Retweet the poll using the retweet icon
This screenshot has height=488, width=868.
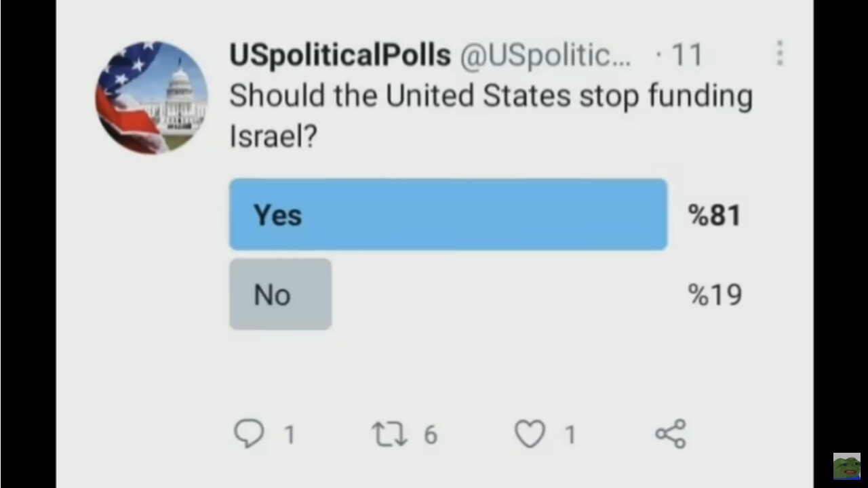[x=390, y=434]
